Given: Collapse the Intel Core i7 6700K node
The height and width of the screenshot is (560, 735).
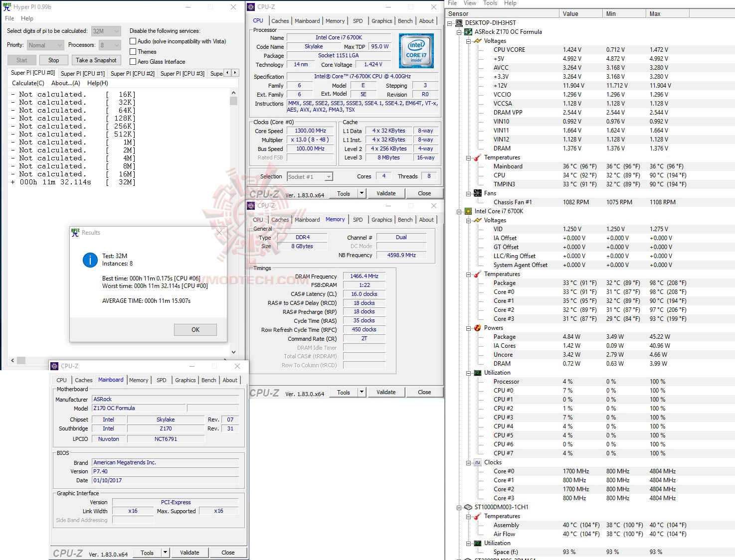Looking at the screenshot, I should click(459, 211).
